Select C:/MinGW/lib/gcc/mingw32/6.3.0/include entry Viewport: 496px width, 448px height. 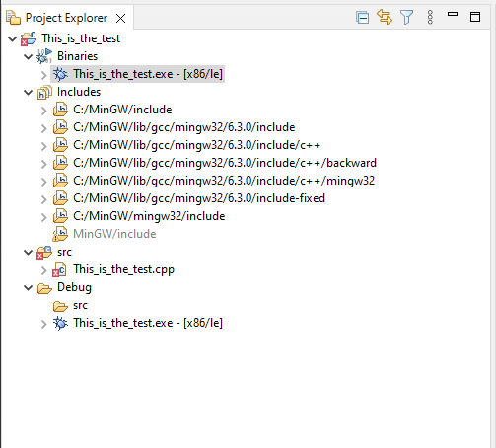(x=184, y=127)
